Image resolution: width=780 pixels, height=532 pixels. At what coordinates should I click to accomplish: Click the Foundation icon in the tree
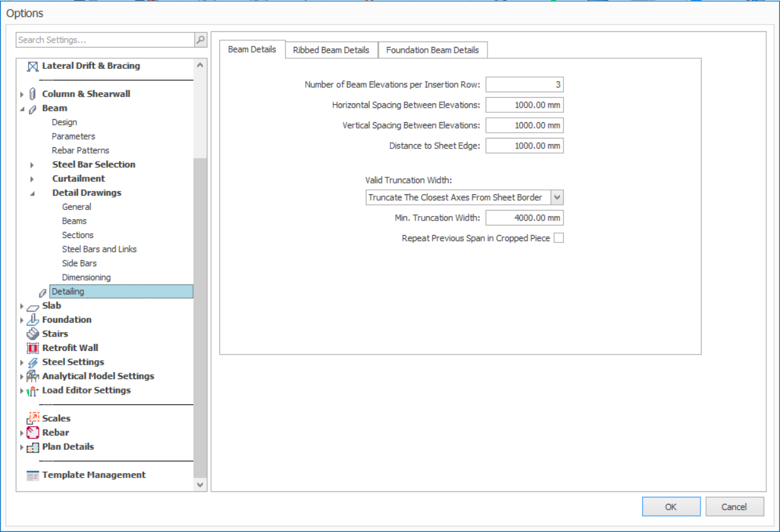point(33,320)
